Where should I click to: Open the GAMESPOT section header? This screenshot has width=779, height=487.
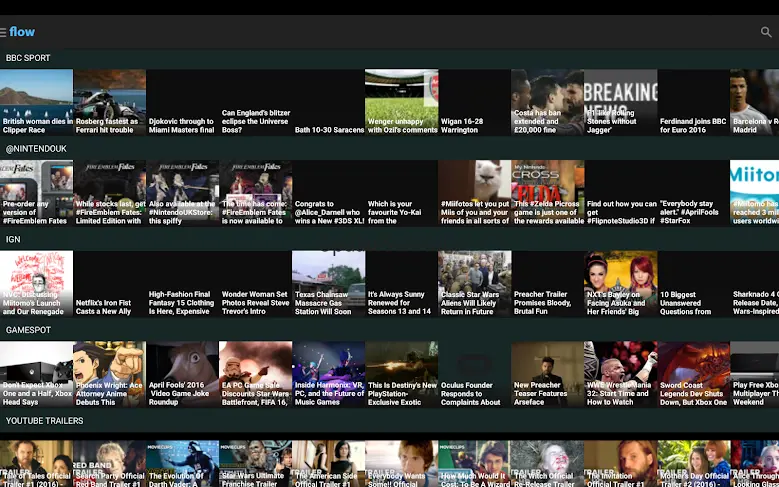[x=29, y=330]
